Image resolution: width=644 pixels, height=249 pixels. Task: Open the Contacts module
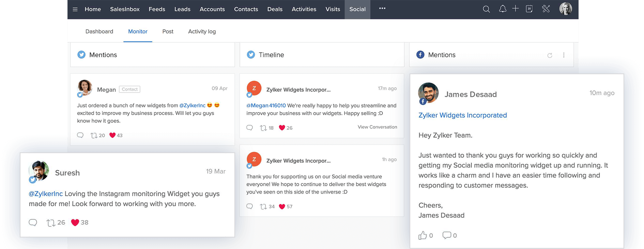(x=246, y=9)
